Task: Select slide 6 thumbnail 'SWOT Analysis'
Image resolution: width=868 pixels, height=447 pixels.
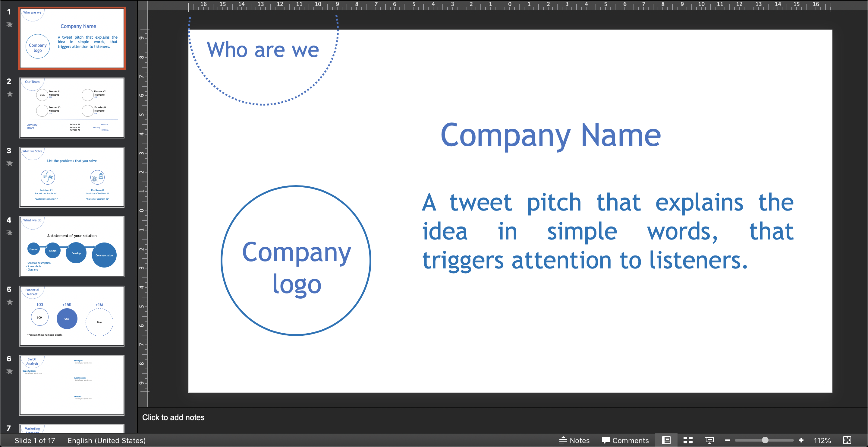Action: [72, 385]
